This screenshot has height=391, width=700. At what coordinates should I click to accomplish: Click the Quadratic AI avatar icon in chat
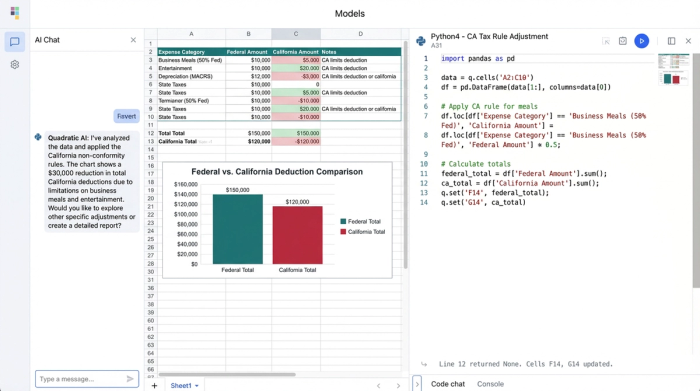(38, 137)
